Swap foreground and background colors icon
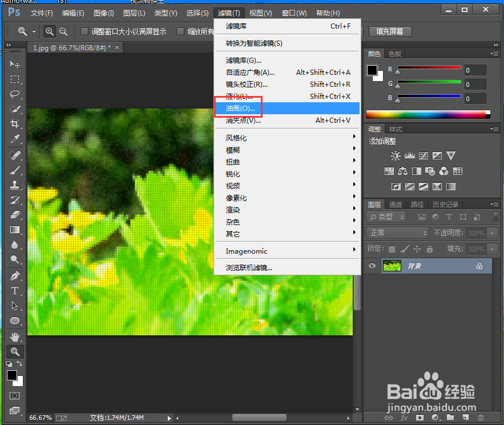This screenshot has width=504, height=425. pyautogui.click(x=19, y=363)
